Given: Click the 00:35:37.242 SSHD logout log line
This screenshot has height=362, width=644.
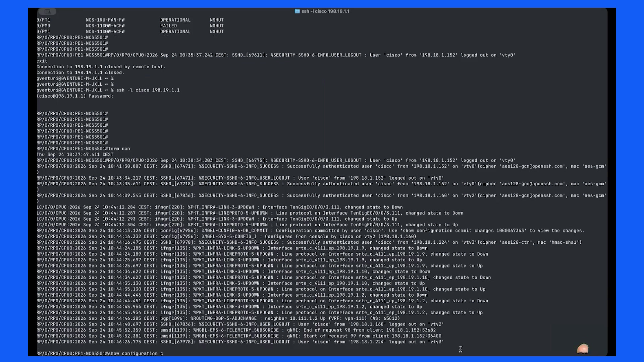Looking at the screenshot, I should 276,55.
